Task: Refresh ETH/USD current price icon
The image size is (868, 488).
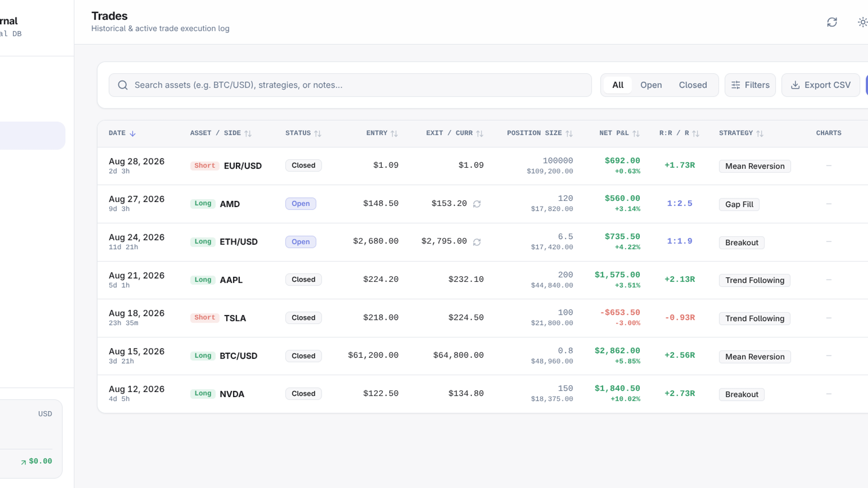Action: click(477, 242)
